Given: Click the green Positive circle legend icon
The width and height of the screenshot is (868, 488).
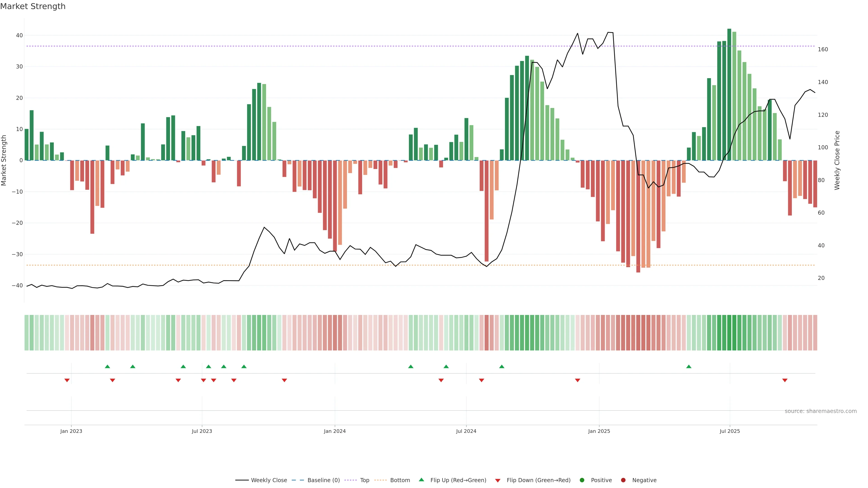Looking at the screenshot, I should click(x=582, y=480).
